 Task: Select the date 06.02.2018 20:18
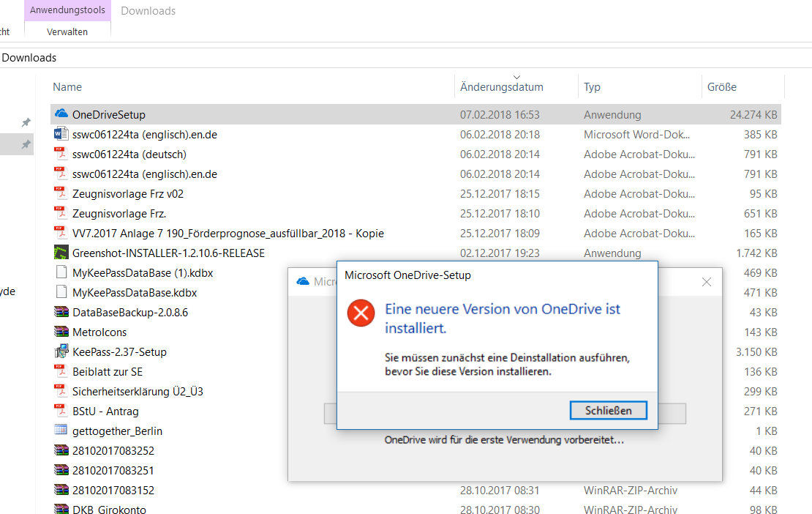pos(500,135)
